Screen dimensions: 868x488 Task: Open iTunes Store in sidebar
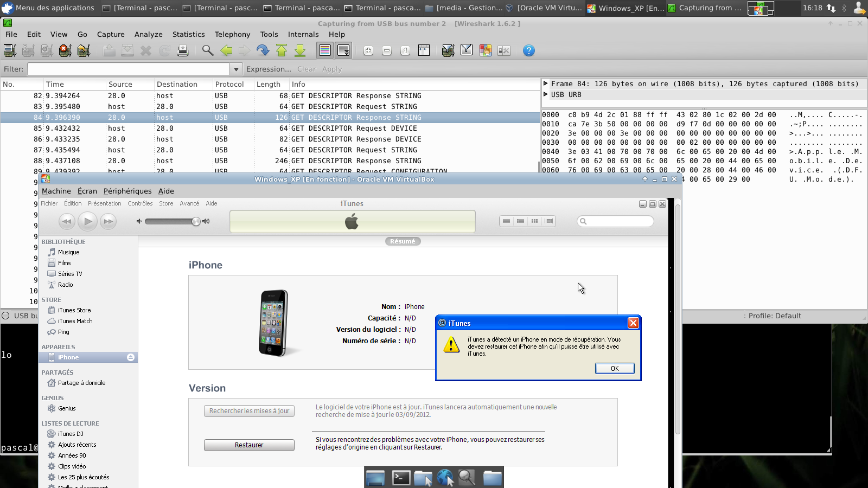[74, 310]
